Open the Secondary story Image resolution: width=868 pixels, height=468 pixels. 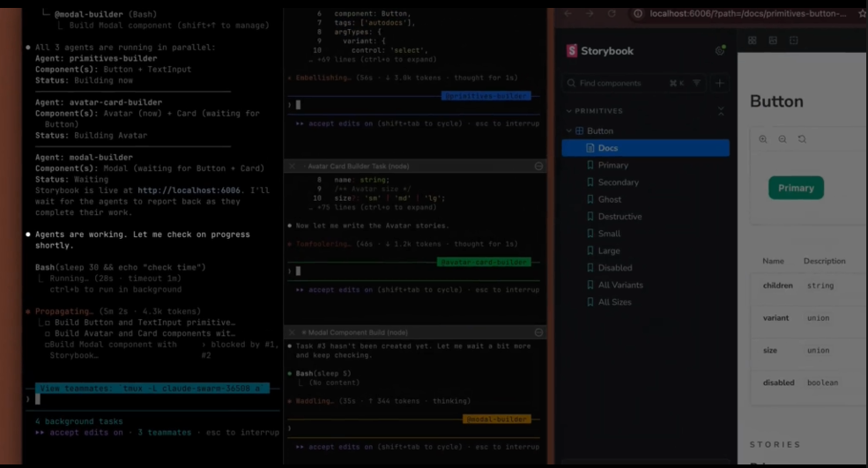(618, 182)
